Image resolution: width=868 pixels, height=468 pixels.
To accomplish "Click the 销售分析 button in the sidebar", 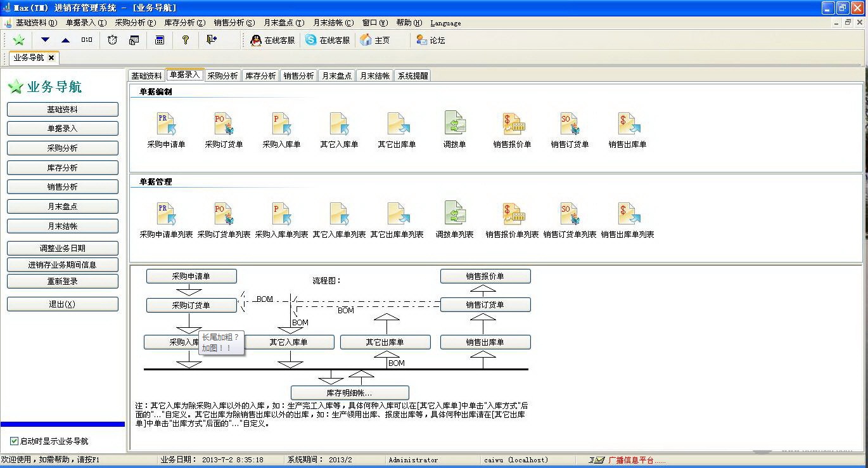I will point(63,187).
